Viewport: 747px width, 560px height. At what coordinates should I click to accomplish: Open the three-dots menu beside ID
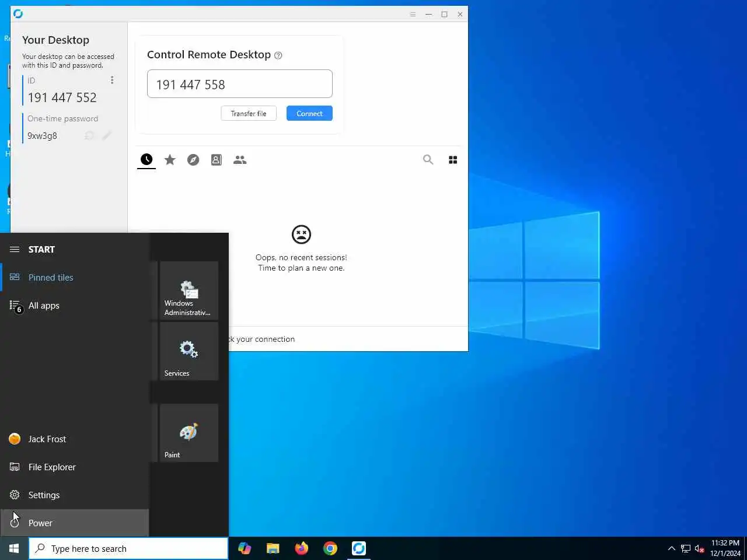click(112, 80)
